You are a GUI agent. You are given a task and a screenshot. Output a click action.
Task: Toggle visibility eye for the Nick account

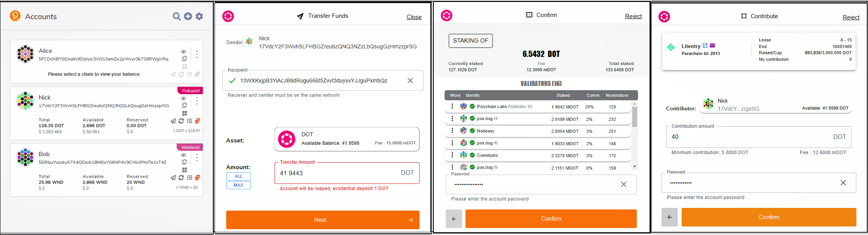[x=184, y=98]
